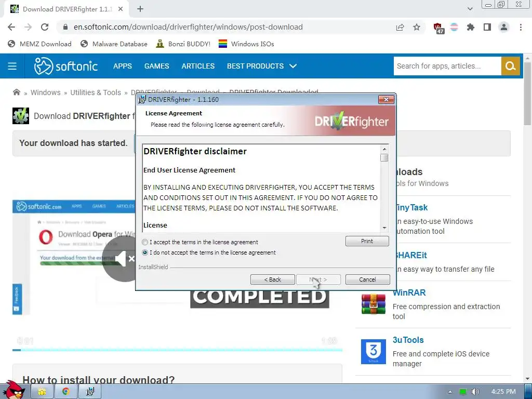The height and width of the screenshot is (399, 532).
Task: Click the browser back arrow
Action: click(11, 27)
